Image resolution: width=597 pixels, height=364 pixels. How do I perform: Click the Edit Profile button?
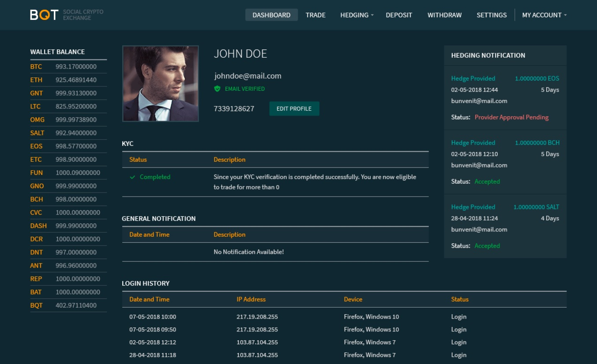click(294, 109)
